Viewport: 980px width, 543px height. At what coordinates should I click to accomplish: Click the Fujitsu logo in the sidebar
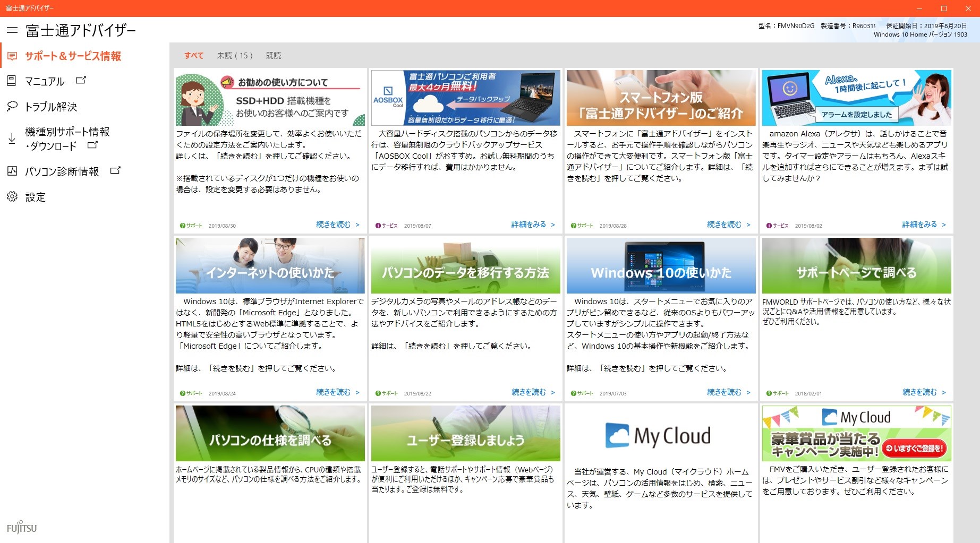point(22,527)
